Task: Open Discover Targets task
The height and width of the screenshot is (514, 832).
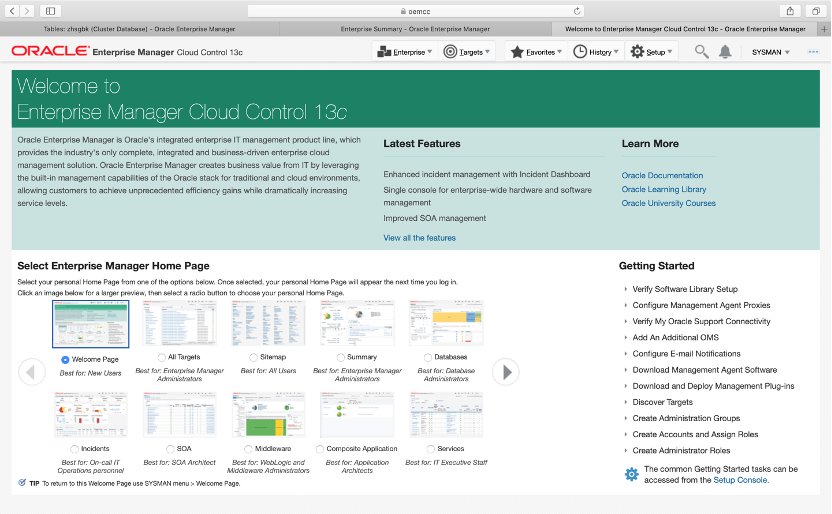Action: (x=662, y=402)
